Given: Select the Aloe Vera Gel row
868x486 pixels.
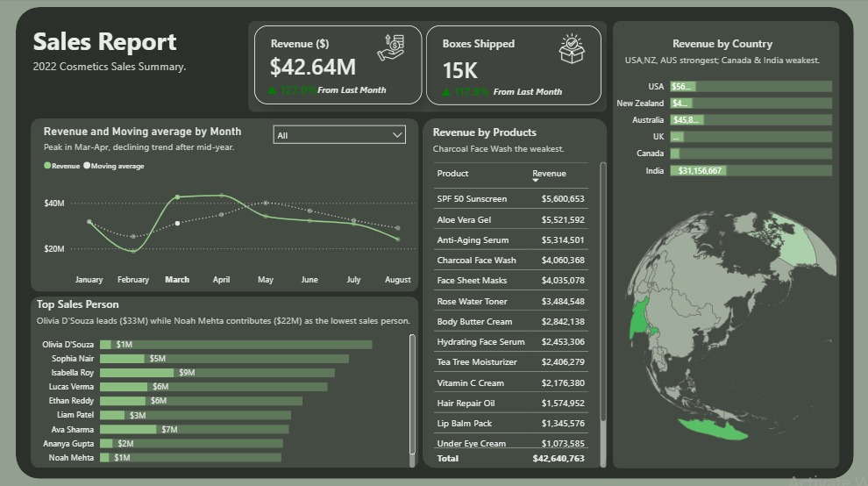Looking at the screenshot, I should click(x=510, y=219).
